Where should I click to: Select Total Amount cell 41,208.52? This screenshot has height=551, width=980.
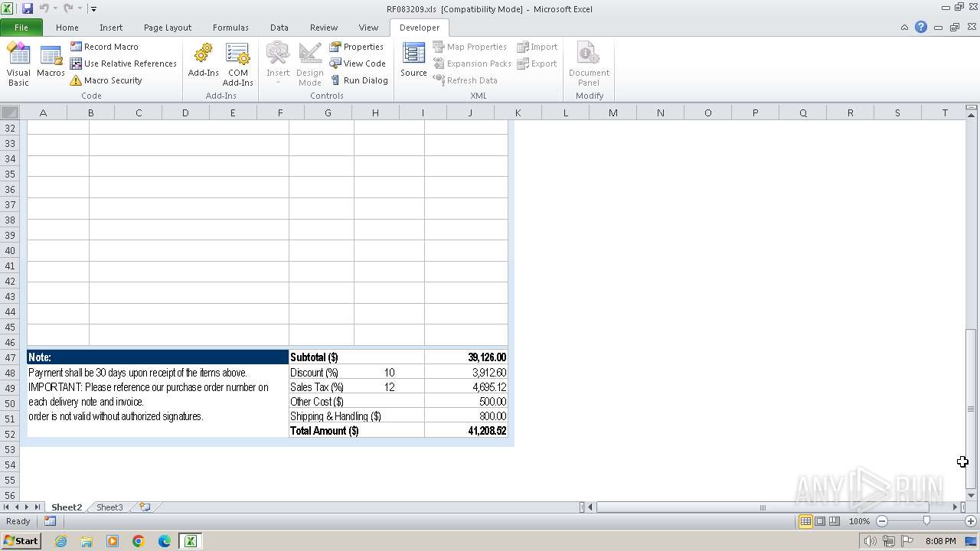[x=466, y=431]
